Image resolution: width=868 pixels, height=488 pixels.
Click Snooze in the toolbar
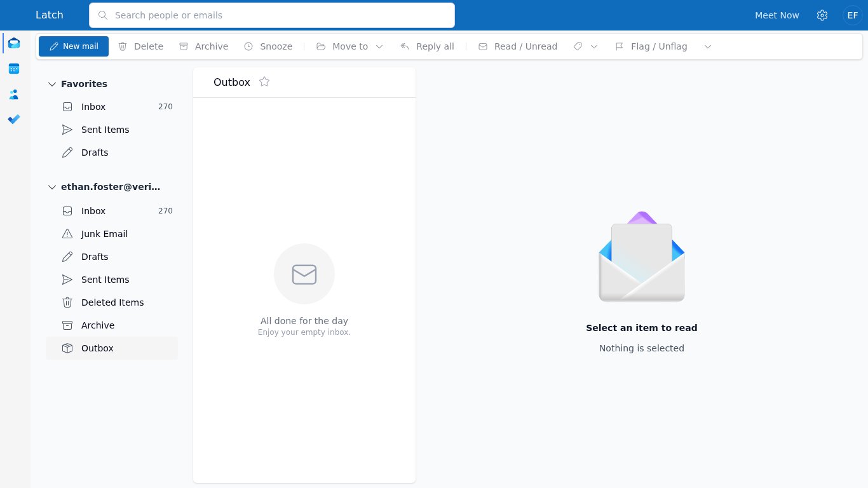(268, 46)
